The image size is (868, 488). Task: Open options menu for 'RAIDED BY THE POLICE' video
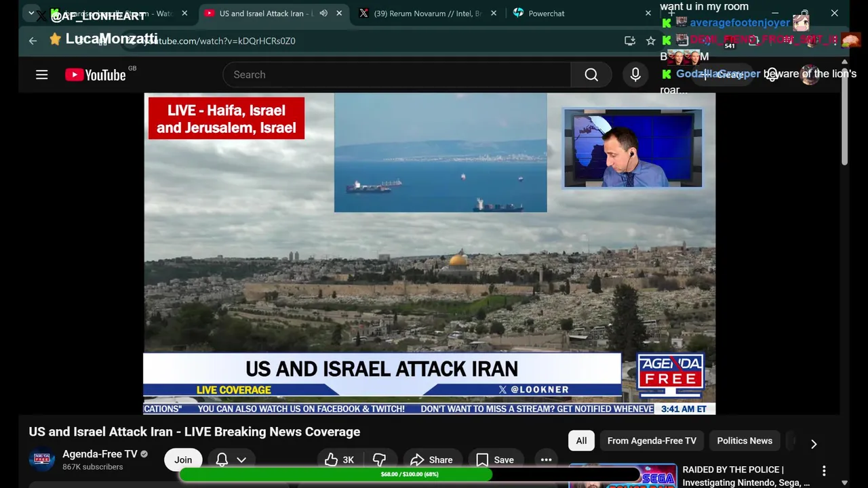coord(824,470)
